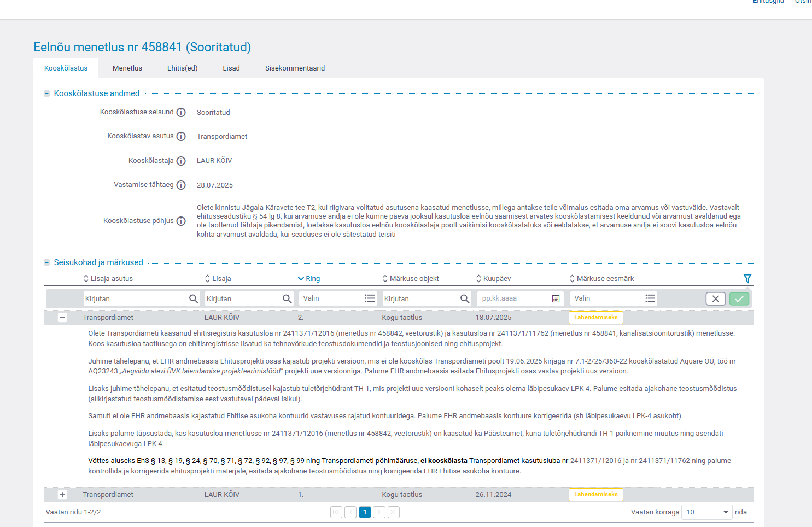Click the date cell 18.07.2025
812x527 pixels.
tap(494, 318)
